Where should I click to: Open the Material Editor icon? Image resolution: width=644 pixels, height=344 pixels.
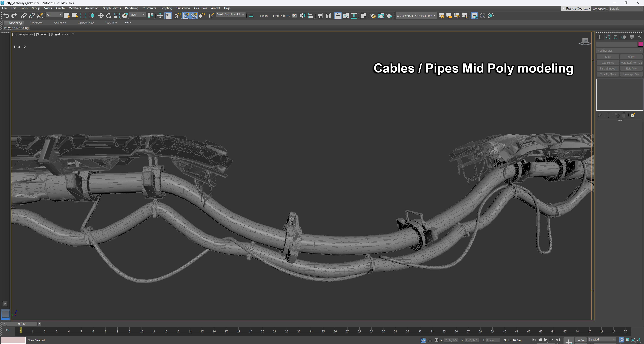tap(363, 16)
